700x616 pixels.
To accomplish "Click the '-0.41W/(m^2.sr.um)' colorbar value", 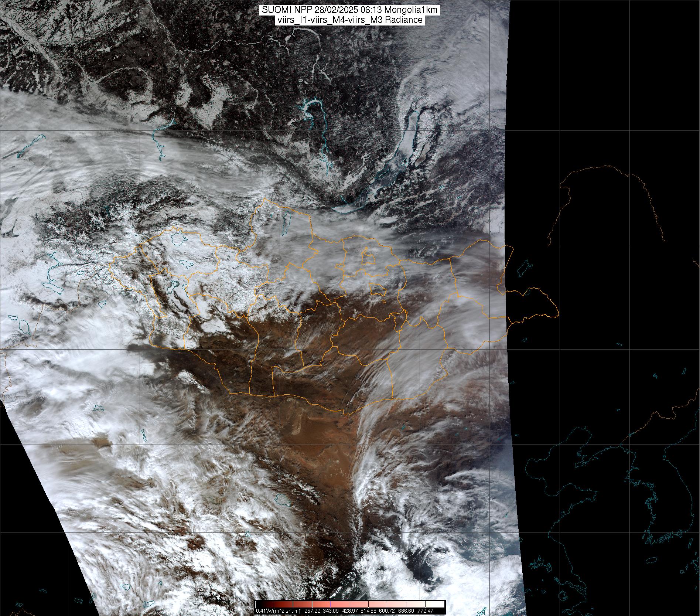I will [x=277, y=611].
